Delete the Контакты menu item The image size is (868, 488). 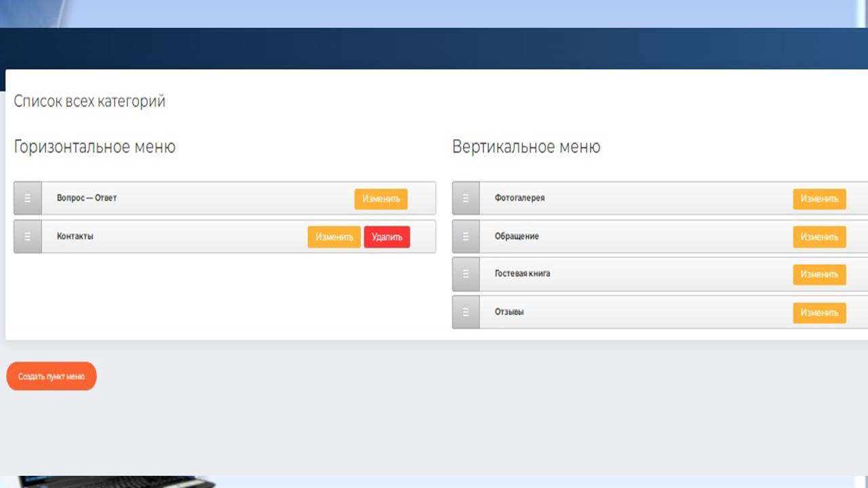387,237
